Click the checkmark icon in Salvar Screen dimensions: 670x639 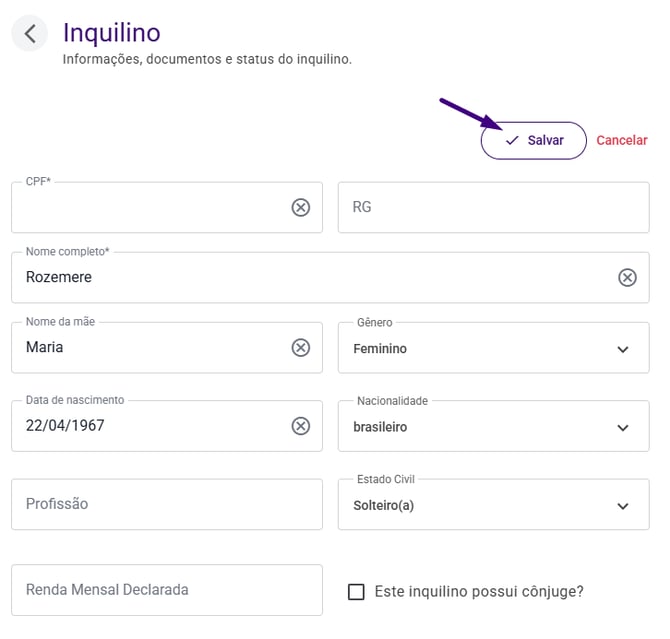[x=512, y=141]
